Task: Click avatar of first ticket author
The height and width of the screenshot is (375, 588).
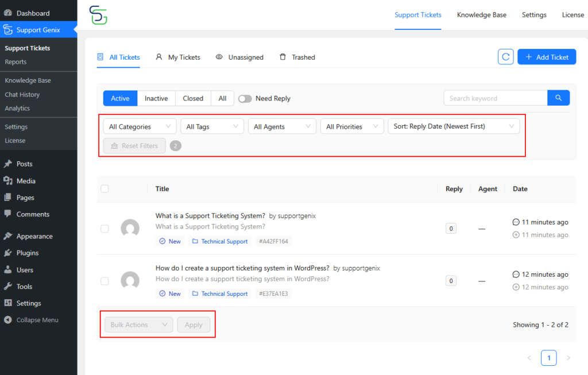Action: tap(130, 229)
